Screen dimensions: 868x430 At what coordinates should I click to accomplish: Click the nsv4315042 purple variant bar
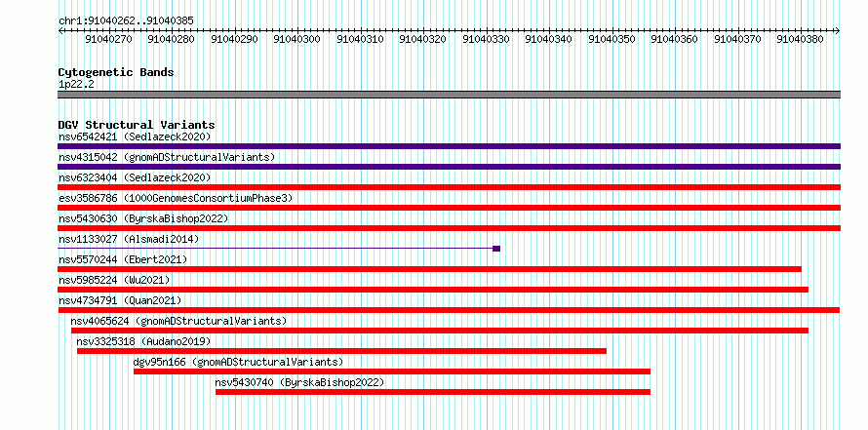pyautogui.click(x=449, y=167)
